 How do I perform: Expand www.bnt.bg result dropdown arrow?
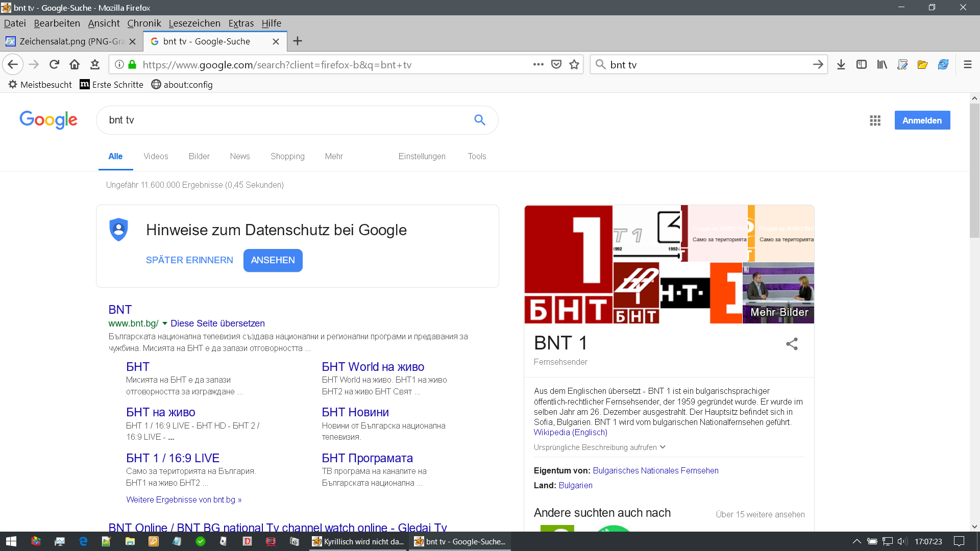coord(164,323)
